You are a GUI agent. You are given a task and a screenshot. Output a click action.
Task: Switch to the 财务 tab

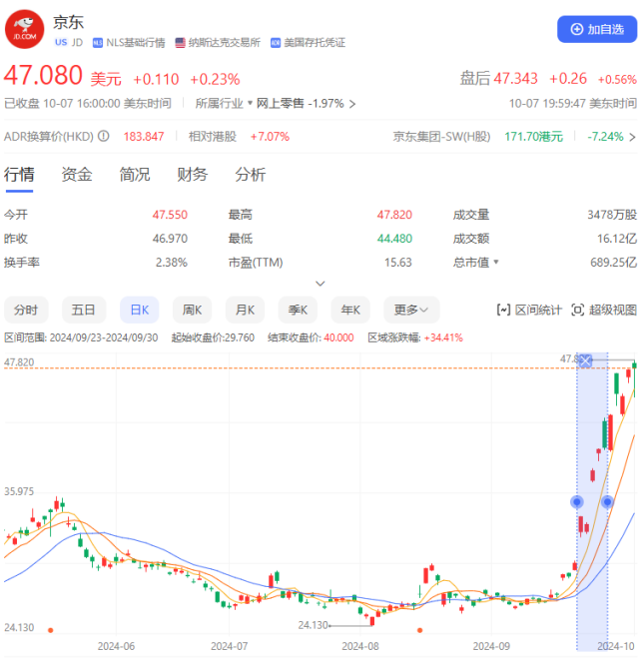pyautogui.click(x=192, y=175)
